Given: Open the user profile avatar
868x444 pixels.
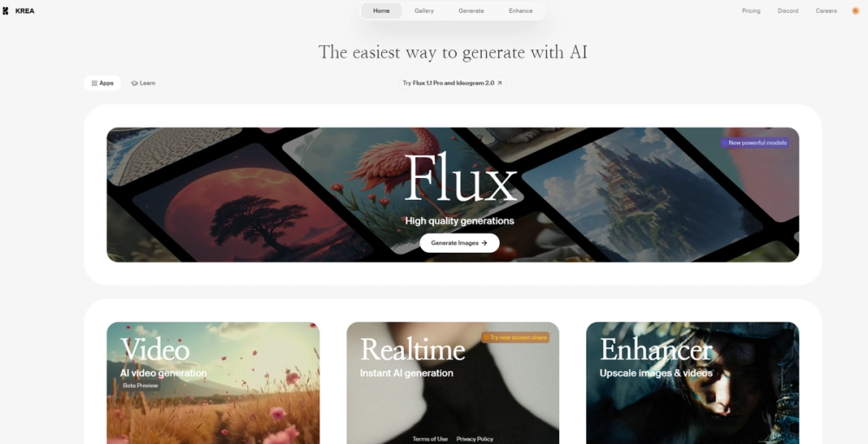Looking at the screenshot, I should tap(855, 11).
